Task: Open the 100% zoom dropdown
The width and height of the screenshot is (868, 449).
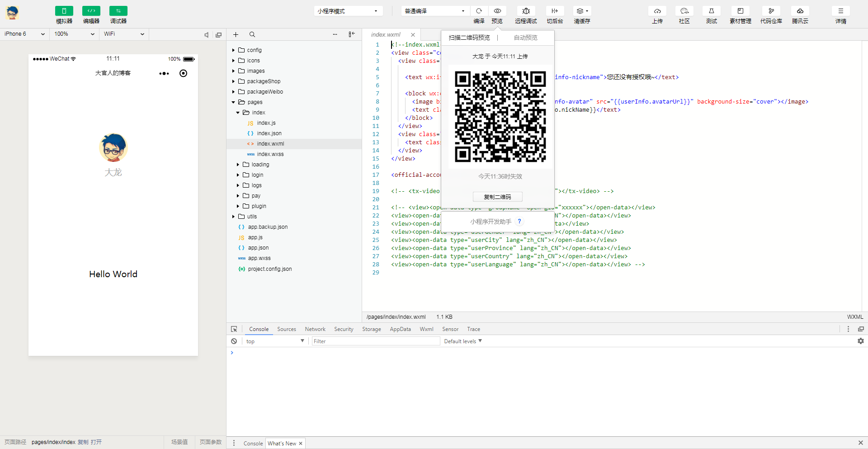Action: point(74,34)
